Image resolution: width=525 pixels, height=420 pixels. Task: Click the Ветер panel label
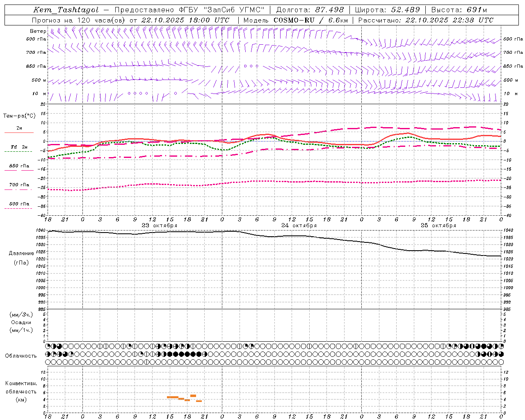coord(38,31)
